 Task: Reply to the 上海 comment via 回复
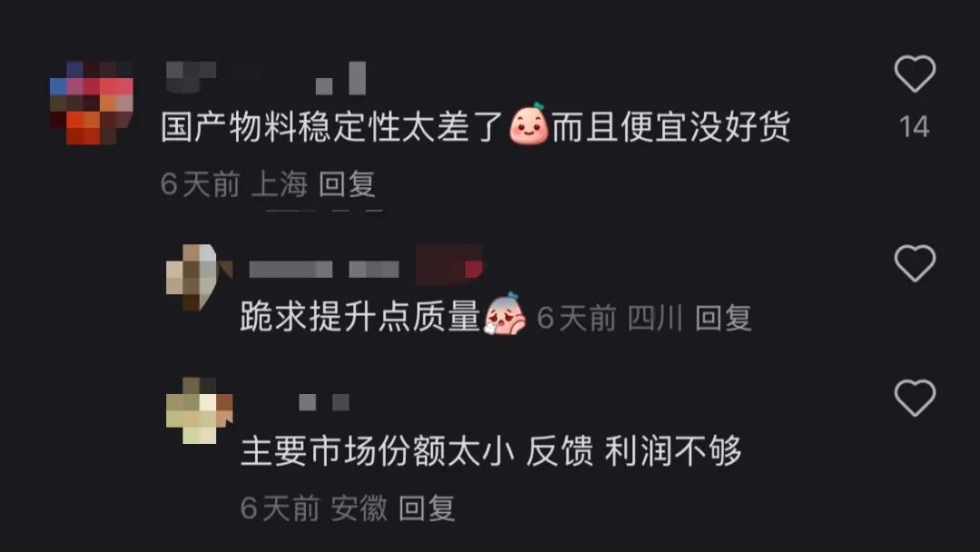coord(347,184)
